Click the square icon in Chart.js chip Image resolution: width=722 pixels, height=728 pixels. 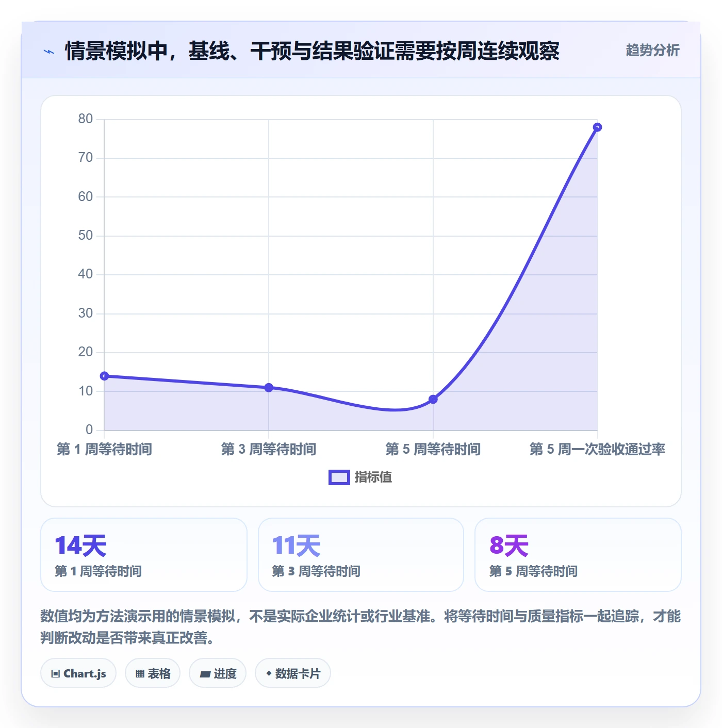tap(56, 674)
